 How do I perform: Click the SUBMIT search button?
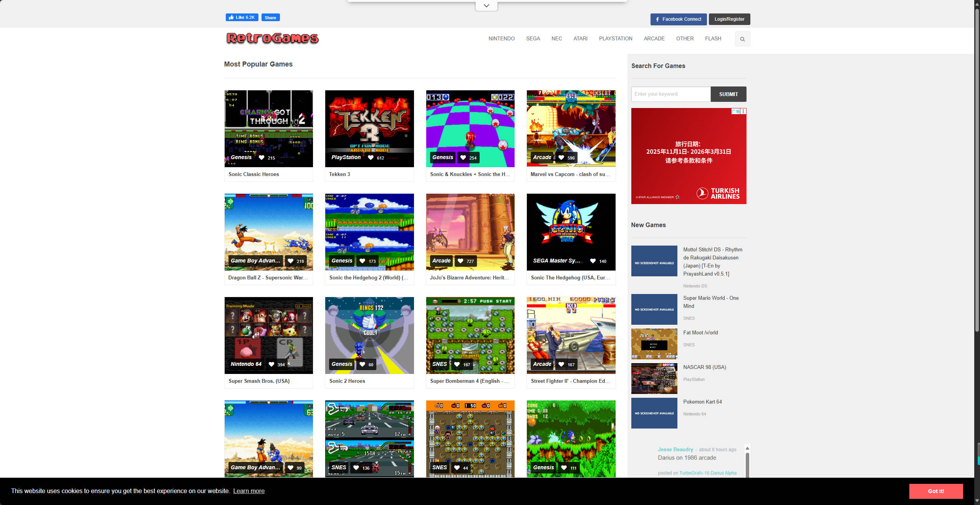point(728,94)
